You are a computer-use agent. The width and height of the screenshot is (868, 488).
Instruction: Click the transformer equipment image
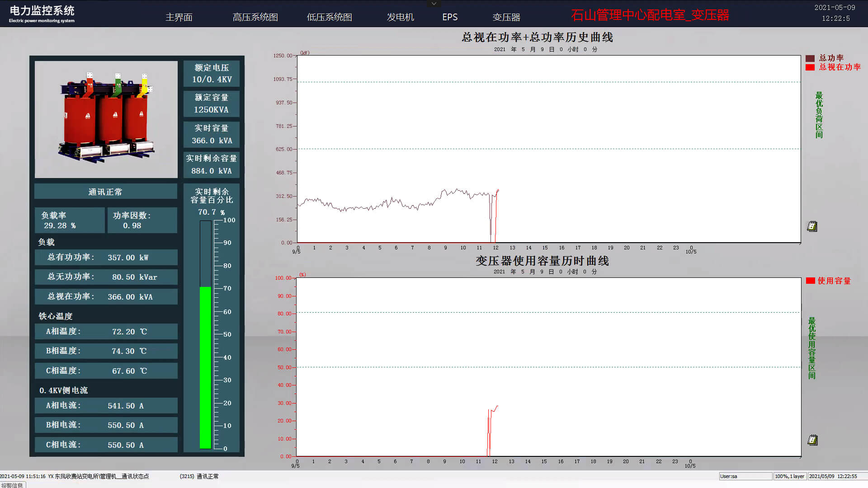click(106, 119)
